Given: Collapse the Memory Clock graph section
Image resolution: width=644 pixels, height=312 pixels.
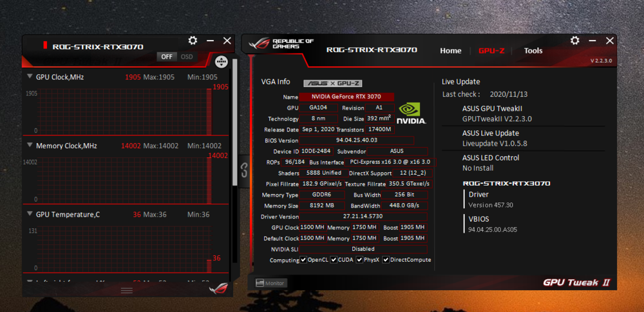Looking at the screenshot, I should click(x=30, y=146).
